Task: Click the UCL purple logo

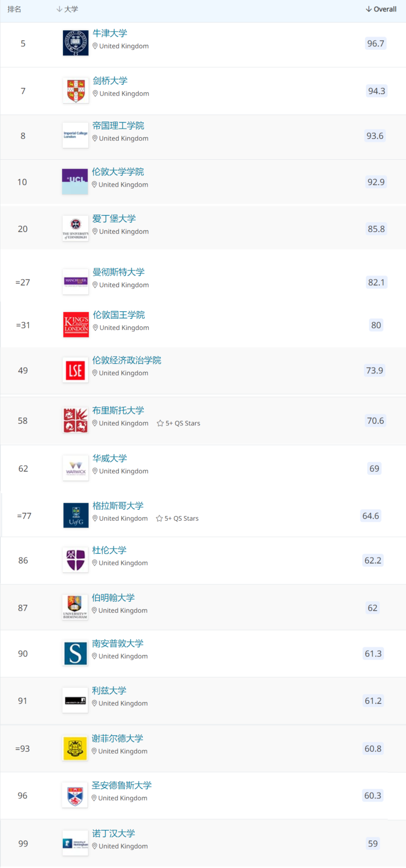Action: (75, 182)
